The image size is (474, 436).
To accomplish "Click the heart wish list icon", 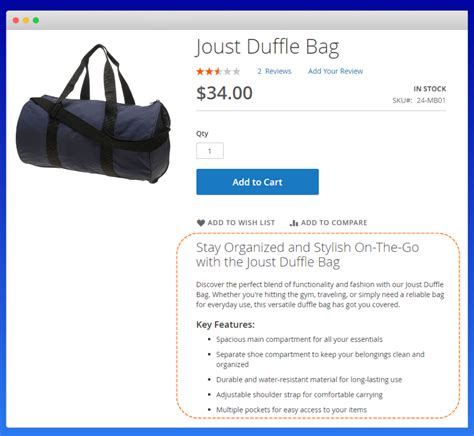I will pos(201,223).
